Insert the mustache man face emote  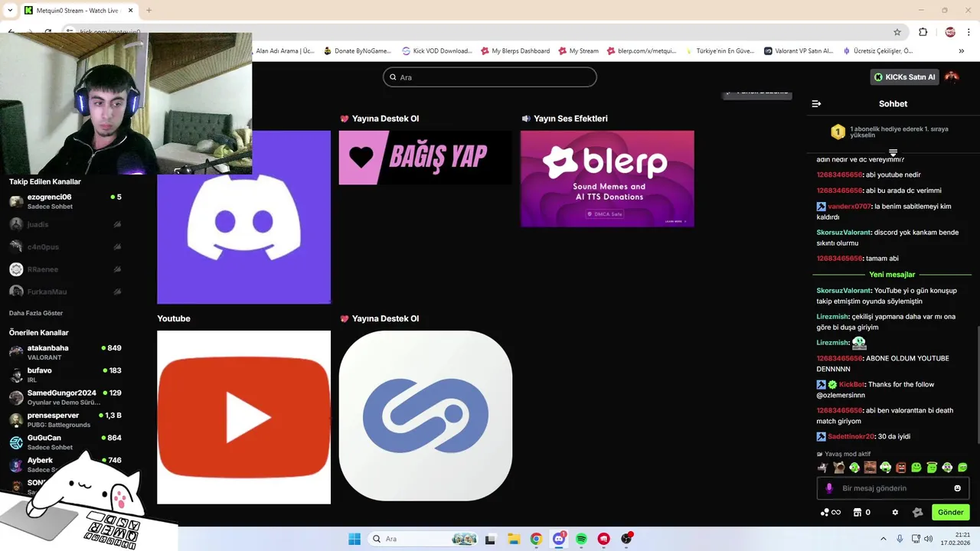click(x=870, y=468)
